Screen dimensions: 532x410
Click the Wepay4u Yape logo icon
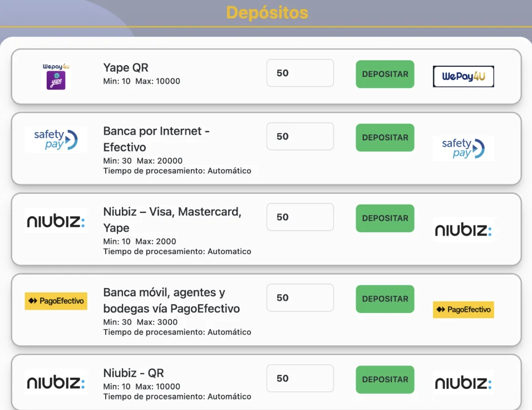pos(56,76)
